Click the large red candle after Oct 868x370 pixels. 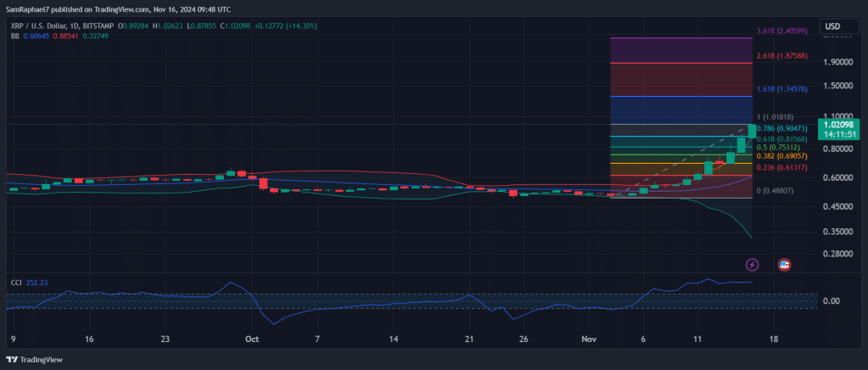[264, 183]
